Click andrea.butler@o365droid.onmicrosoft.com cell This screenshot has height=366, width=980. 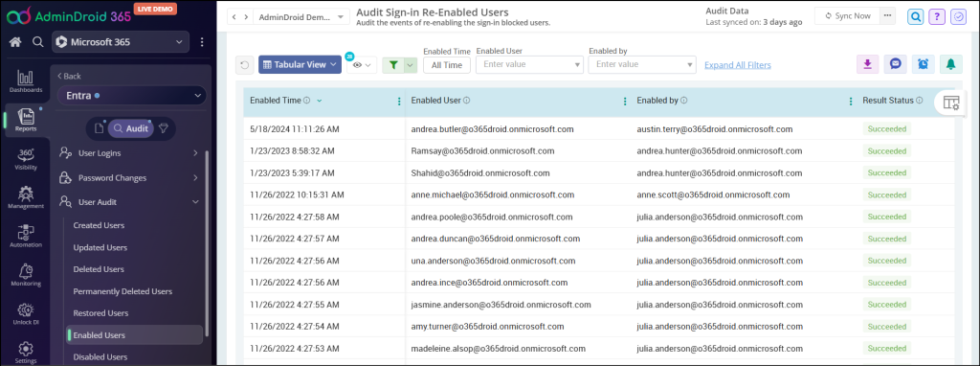point(493,129)
